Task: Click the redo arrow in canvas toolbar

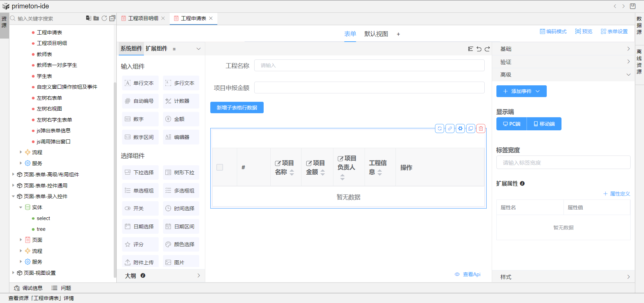Action: click(x=487, y=49)
